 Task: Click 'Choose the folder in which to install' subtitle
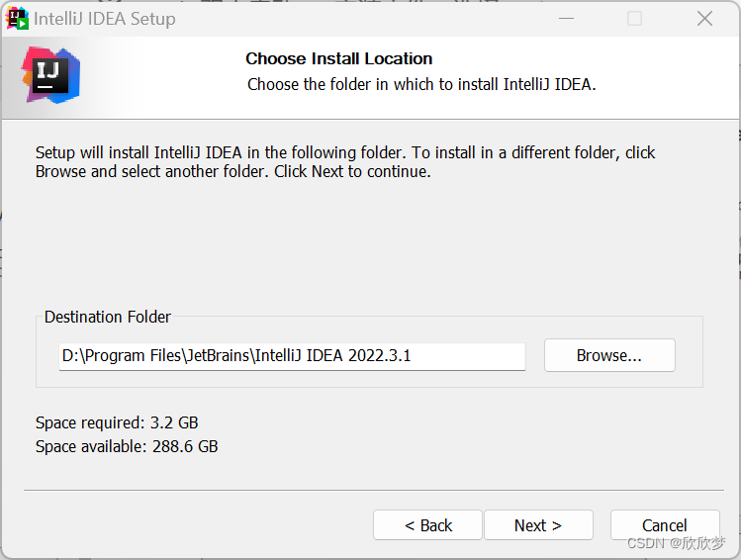tap(421, 84)
